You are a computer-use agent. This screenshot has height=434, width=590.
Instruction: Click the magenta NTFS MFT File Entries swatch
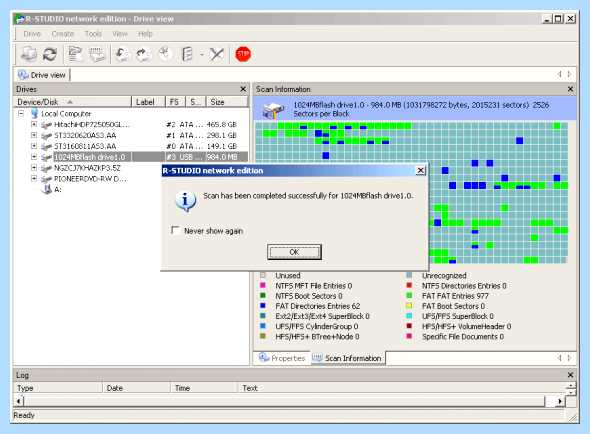[x=263, y=285]
